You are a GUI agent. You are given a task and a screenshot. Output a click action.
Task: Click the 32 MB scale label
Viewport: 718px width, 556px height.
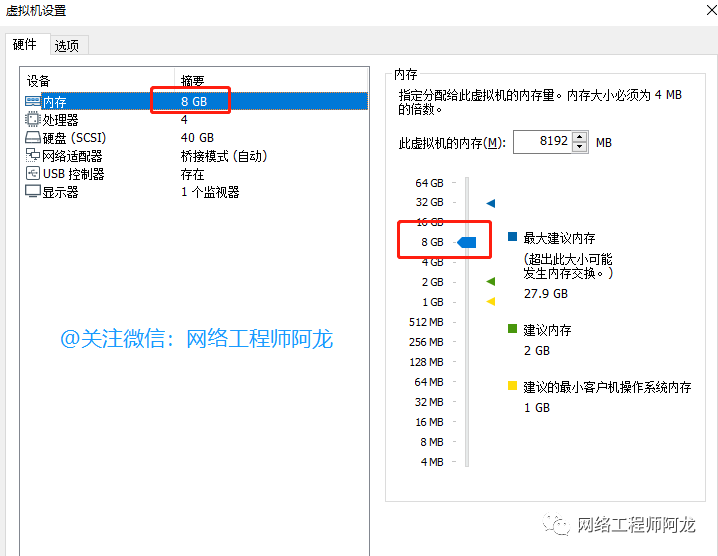coord(429,402)
